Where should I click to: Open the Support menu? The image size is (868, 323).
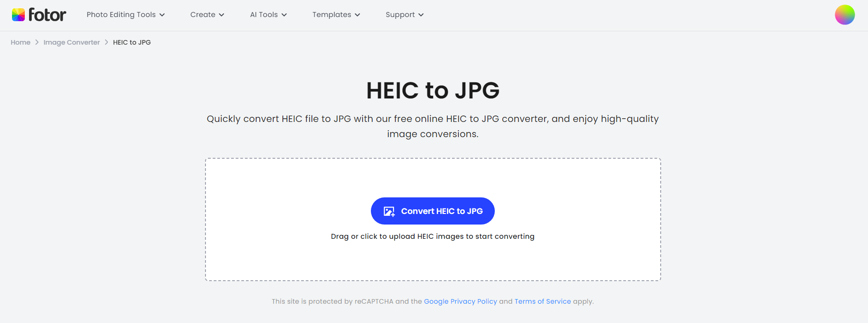click(405, 15)
